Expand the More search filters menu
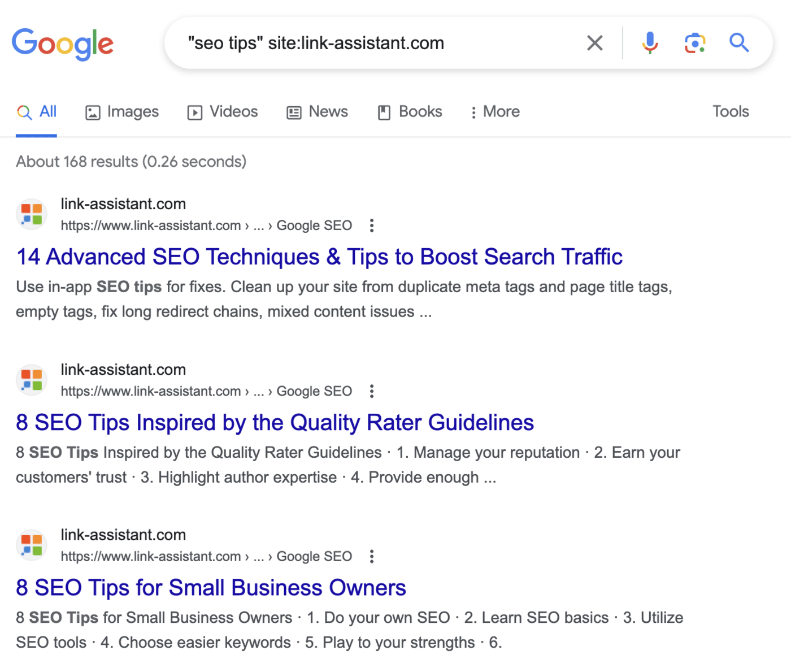The height and width of the screenshot is (672, 791). (x=495, y=112)
